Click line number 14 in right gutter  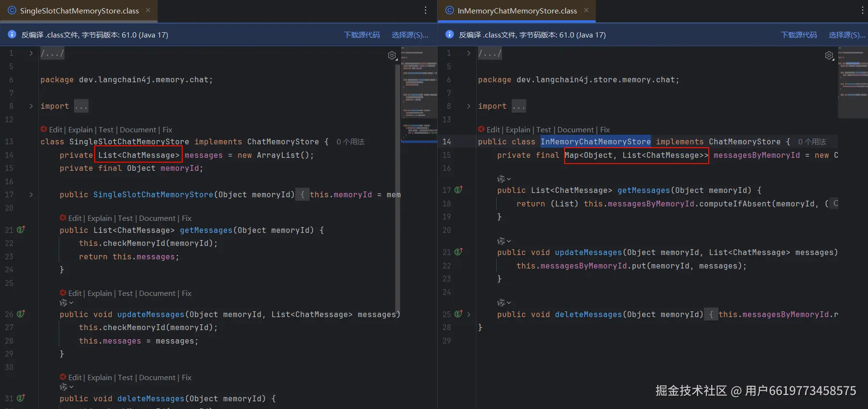[x=447, y=141]
